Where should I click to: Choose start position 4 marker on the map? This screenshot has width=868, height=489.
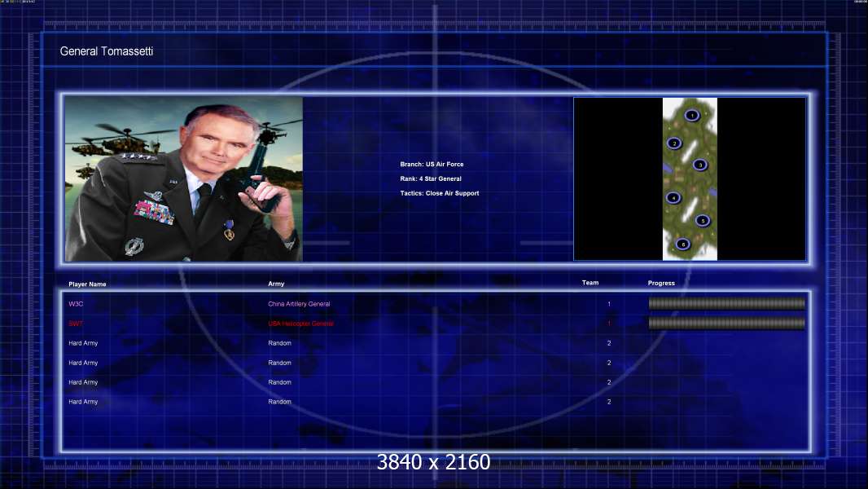point(673,197)
